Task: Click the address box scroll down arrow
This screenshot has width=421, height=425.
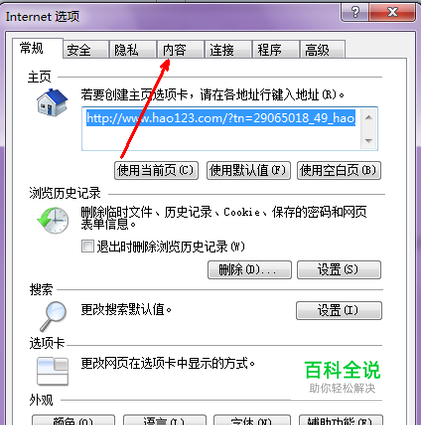Action: [368, 141]
